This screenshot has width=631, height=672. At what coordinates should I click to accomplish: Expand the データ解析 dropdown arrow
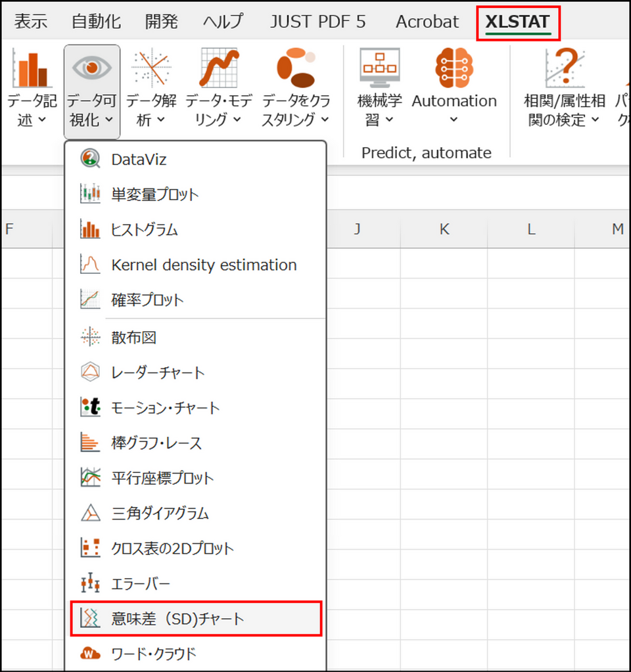click(160, 120)
